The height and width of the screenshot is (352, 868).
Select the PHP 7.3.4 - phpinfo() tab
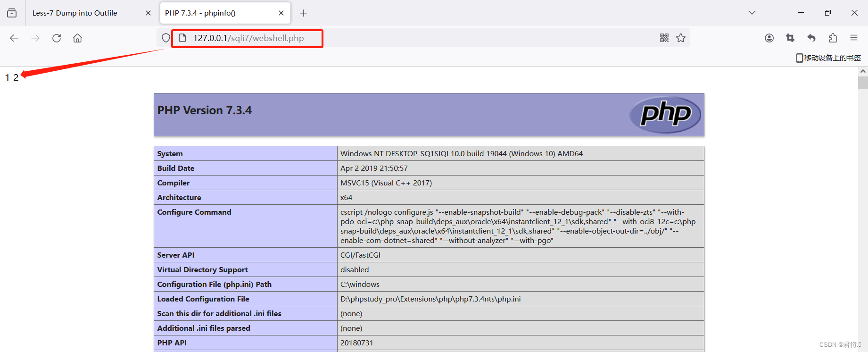pyautogui.click(x=225, y=13)
